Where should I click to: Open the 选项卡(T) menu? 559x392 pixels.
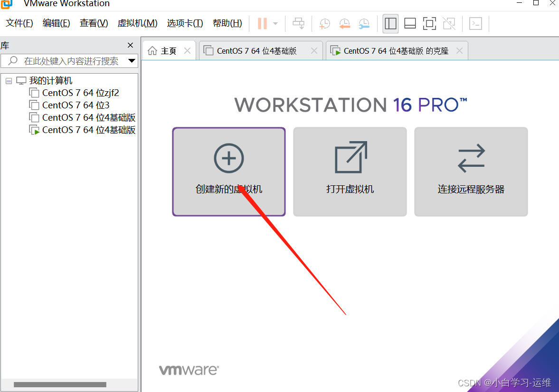185,23
